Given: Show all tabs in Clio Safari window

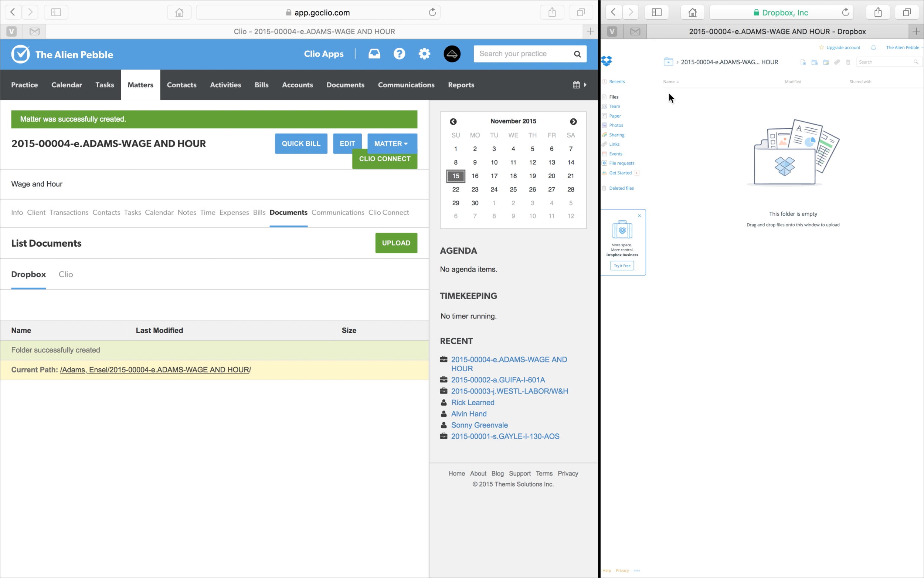Looking at the screenshot, I should (581, 12).
